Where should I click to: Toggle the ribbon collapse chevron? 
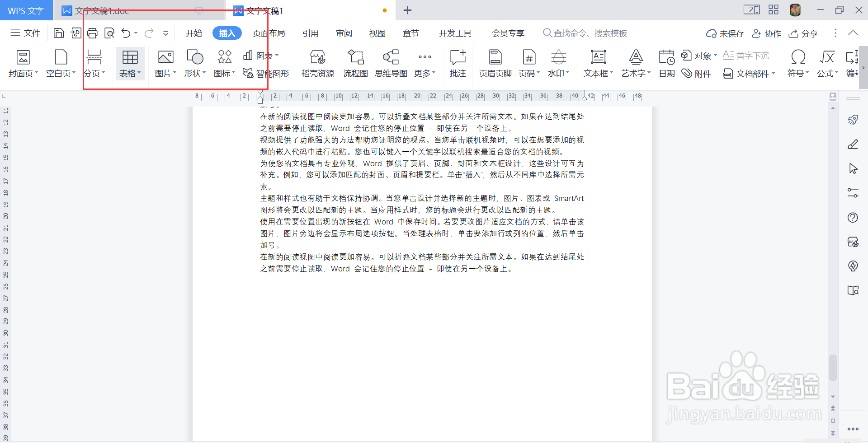[853, 33]
